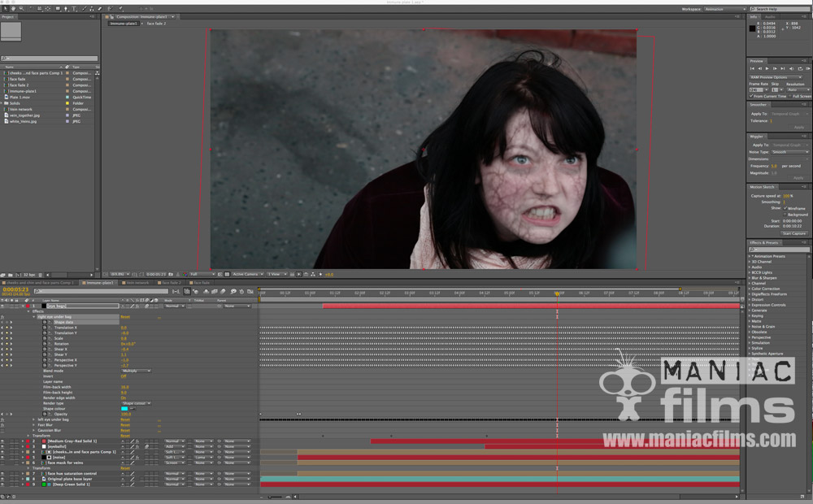Click the cyan Shape colour swatch

point(124,409)
